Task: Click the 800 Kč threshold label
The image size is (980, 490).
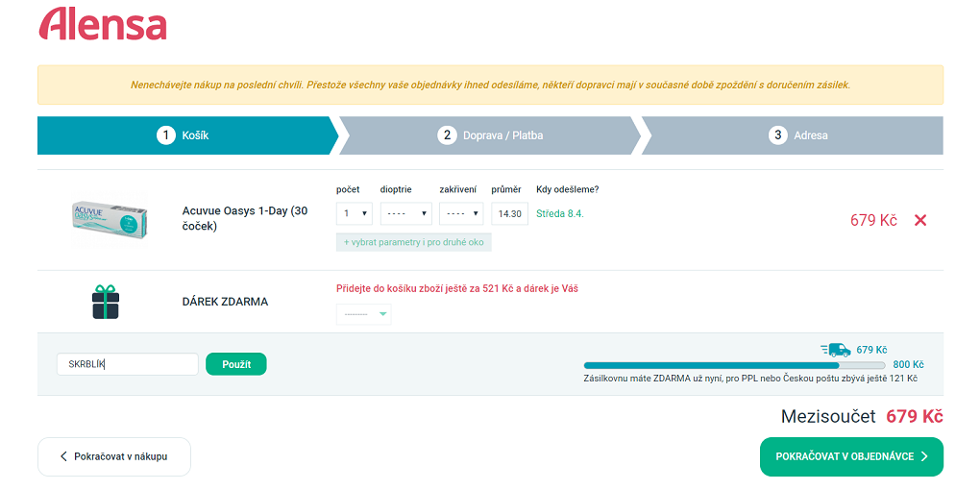Action: pyautogui.click(x=908, y=364)
